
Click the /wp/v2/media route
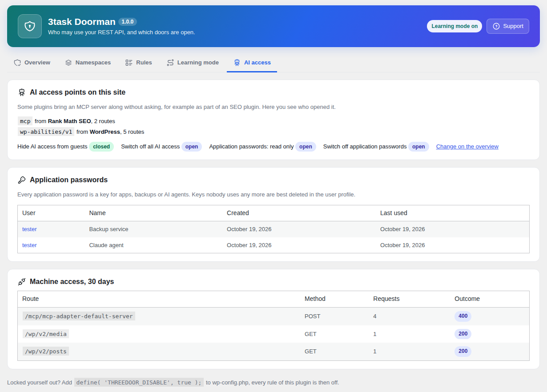[x=46, y=334]
